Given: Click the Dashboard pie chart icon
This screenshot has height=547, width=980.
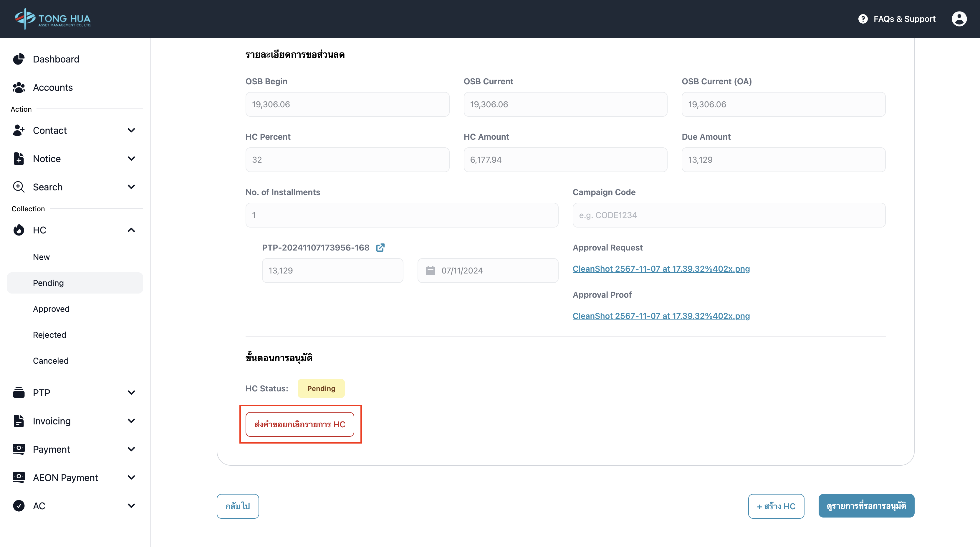Looking at the screenshot, I should (19, 59).
